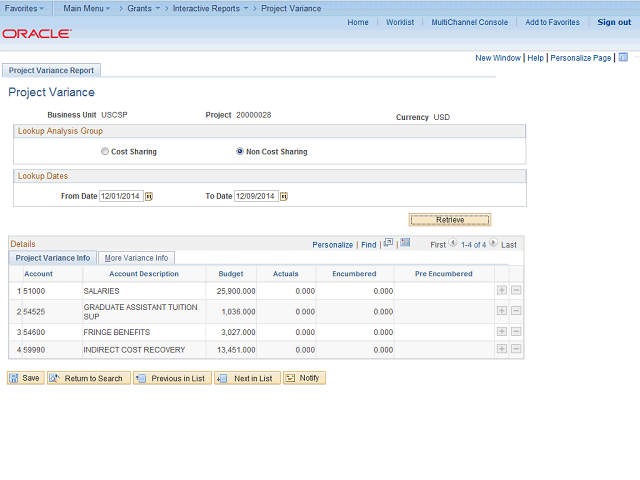Image resolution: width=640 pixels, height=480 pixels.
Task: Click the View All grid icon
Action: pos(389,243)
